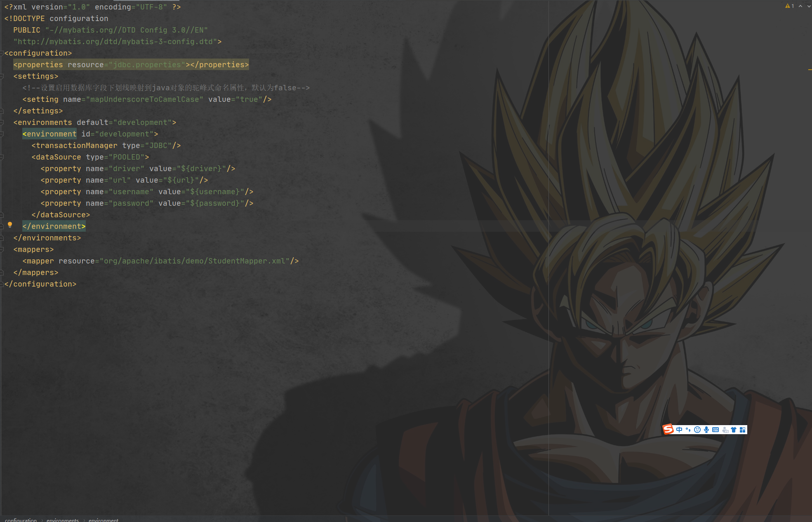Click mapUnderscoreToCamelCase setting name

pos(144,99)
